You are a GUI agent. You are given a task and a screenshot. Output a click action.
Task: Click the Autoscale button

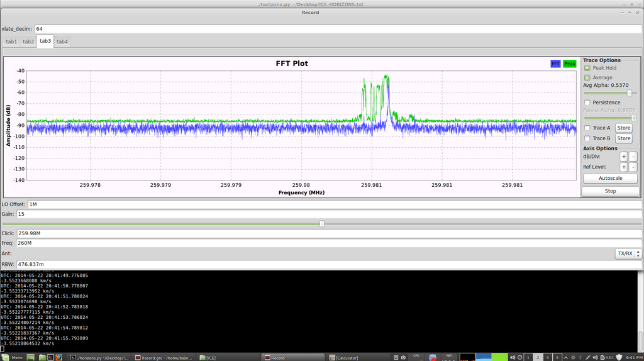click(x=610, y=179)
